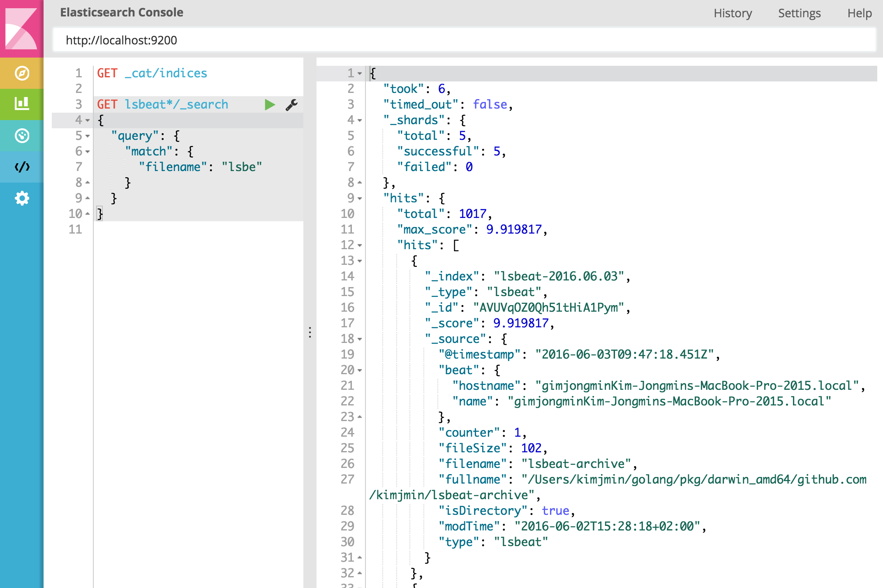
Task: Click the "took": 6 line in output
Action: pos(416,89)
